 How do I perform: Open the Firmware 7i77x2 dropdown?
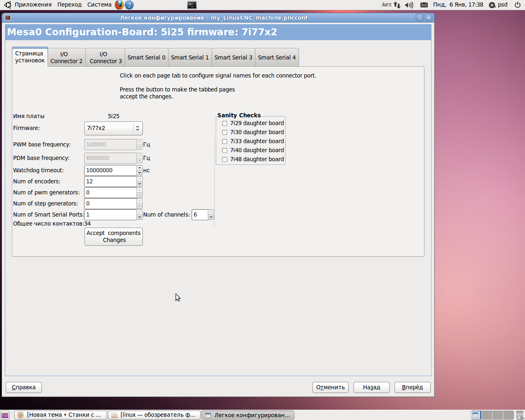tap(114, 128)
